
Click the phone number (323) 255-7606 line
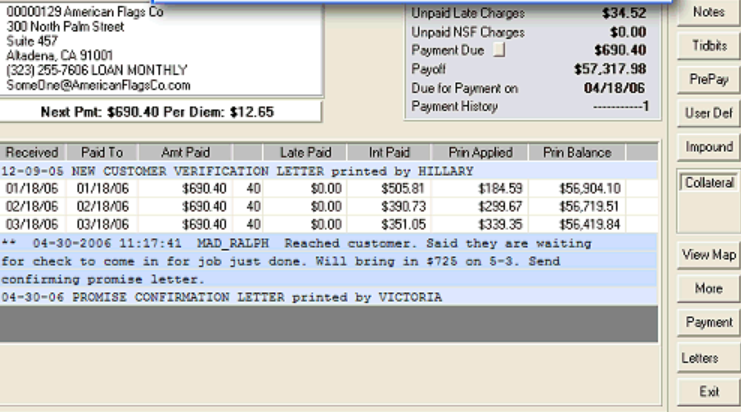[96, 70]
